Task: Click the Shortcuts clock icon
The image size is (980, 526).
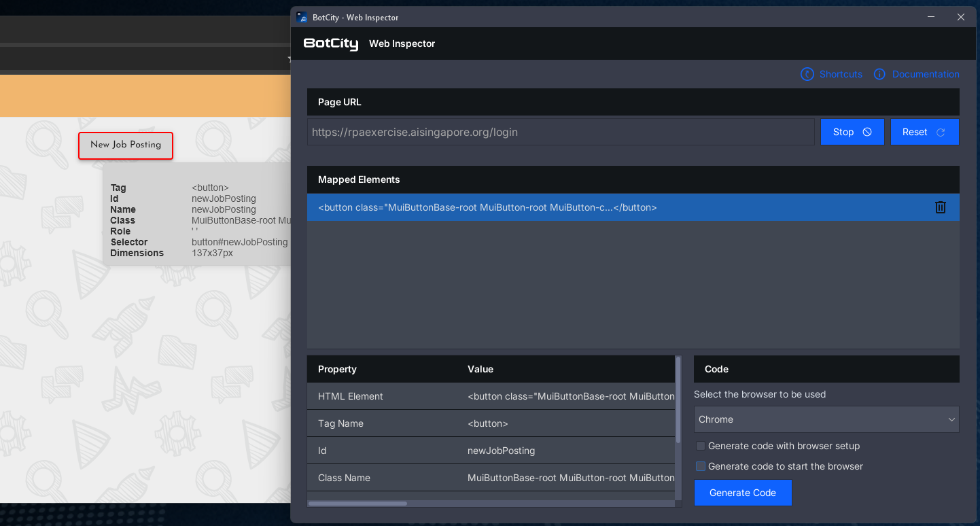Action: click(x=807, y=74)
